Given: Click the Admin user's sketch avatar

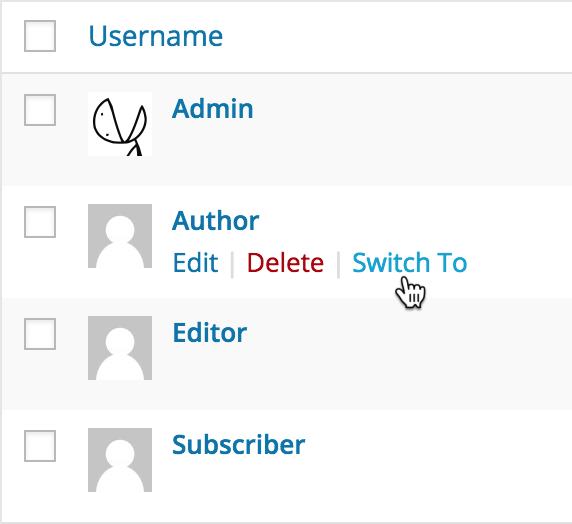Looking at the screenshot, I should click(x=120, y=124).
